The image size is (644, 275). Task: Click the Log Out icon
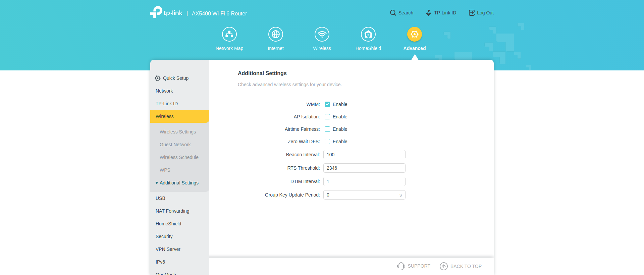click(472, 13)
